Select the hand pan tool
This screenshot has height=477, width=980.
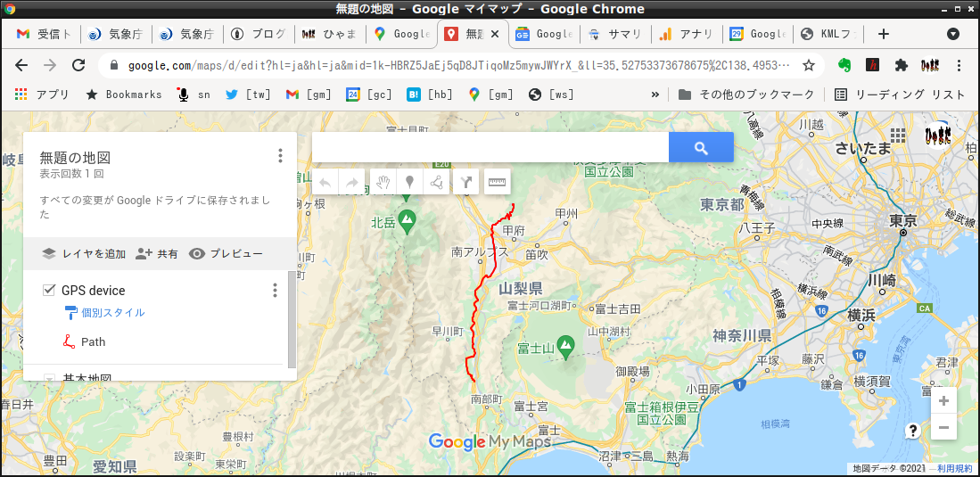383,183
